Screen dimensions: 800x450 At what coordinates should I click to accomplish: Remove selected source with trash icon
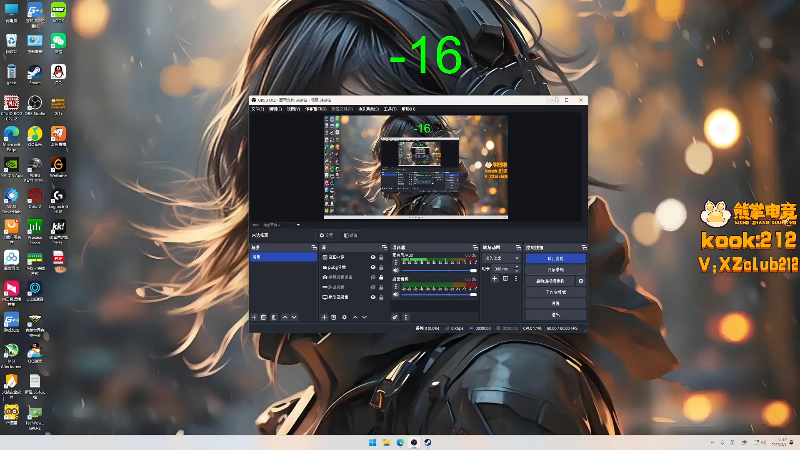click(x=334, y=317)
